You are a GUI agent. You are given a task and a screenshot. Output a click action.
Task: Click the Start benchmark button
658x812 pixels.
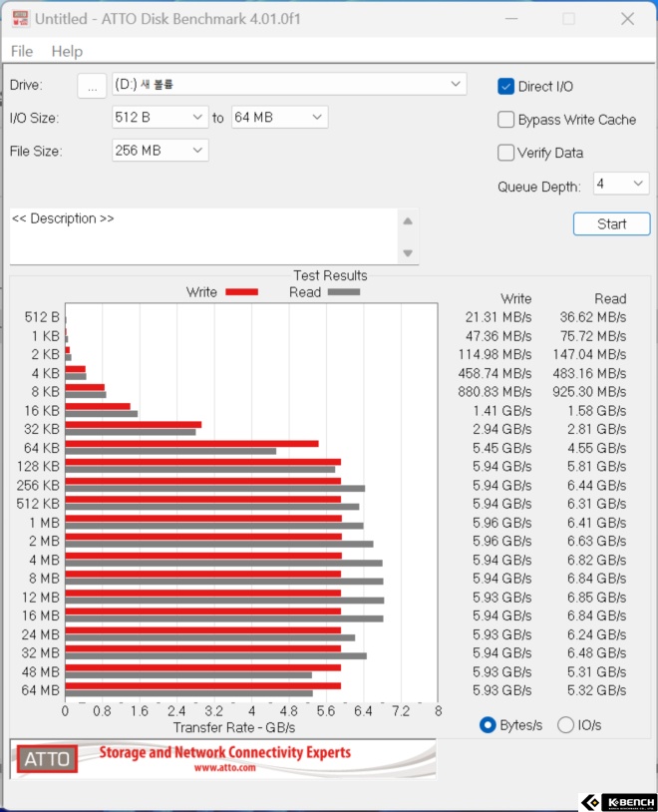point(611,224)
